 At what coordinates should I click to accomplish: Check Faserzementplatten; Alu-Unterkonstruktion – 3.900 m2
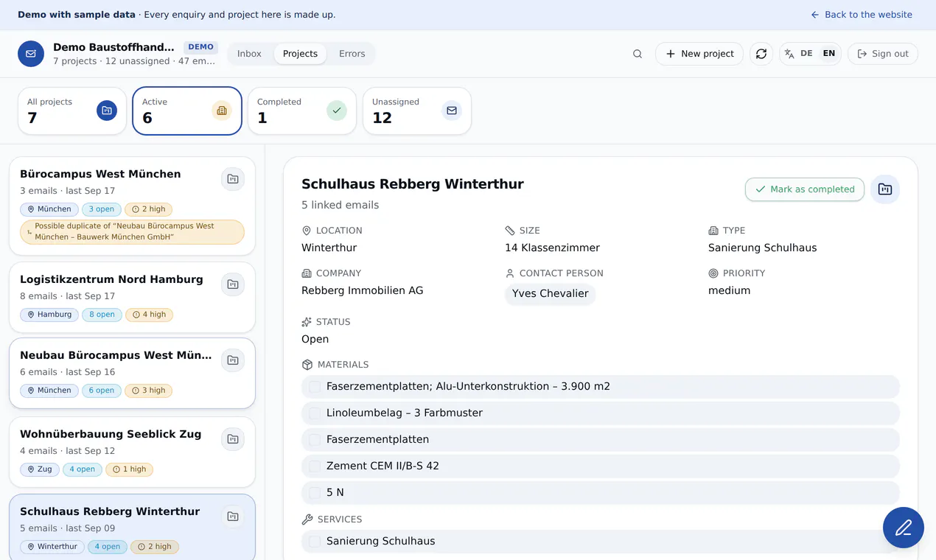coord(315,387)
